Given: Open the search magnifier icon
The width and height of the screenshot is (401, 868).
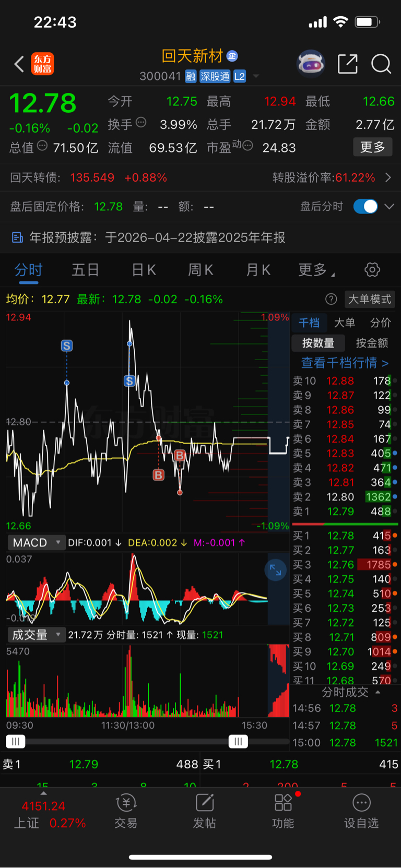Looking at the screenshot, I should pyautogui.click(x=381, y=64).
